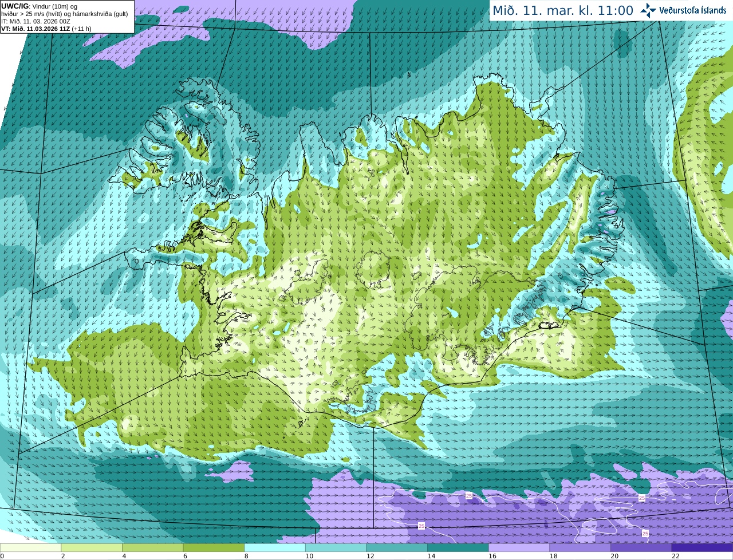Pick the palest cream 0–2 m/s legend swatch
Viewport: 733px width, 560px height.
tap(30, 547)
